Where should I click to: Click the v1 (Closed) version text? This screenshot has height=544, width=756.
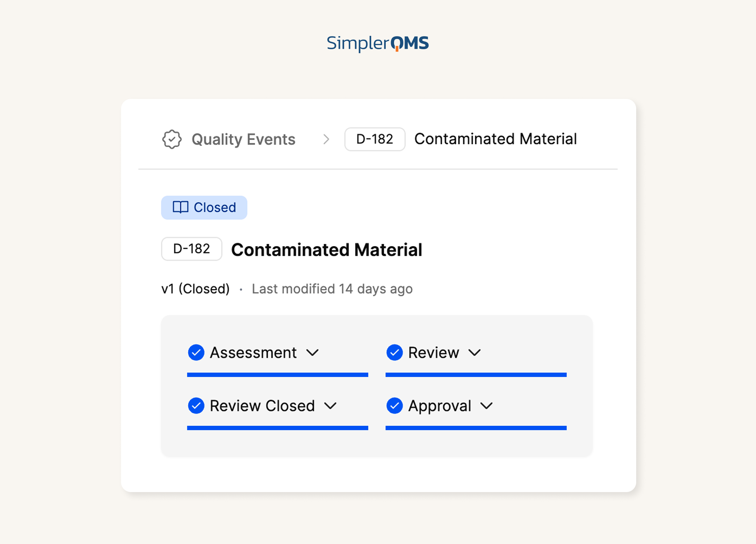point(196,288)
